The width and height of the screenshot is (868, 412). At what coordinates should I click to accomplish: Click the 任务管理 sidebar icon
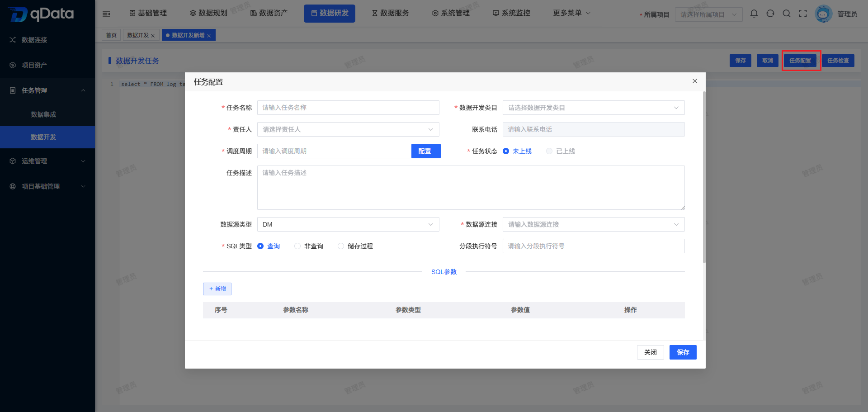pyautogui.click(x=13, y=90)
